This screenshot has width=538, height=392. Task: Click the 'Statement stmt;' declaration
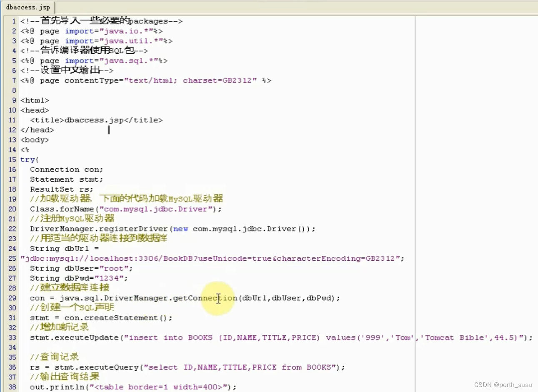[x=66, y=180]
